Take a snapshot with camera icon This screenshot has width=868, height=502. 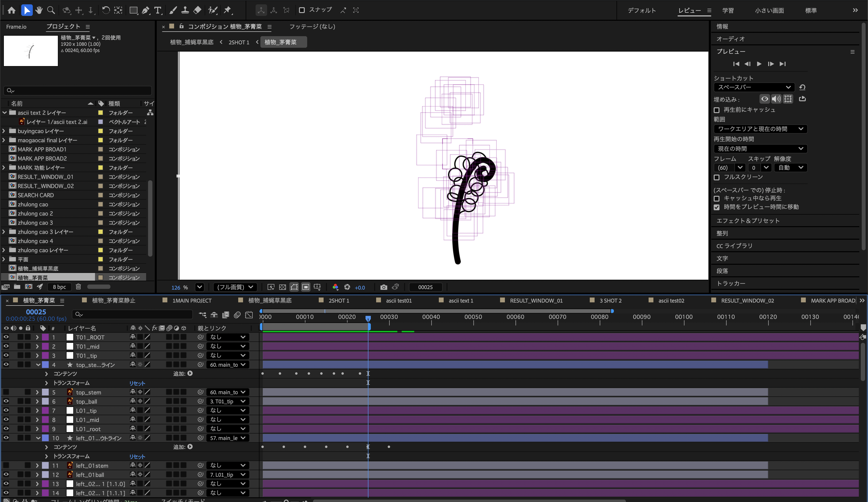point(384,287)
